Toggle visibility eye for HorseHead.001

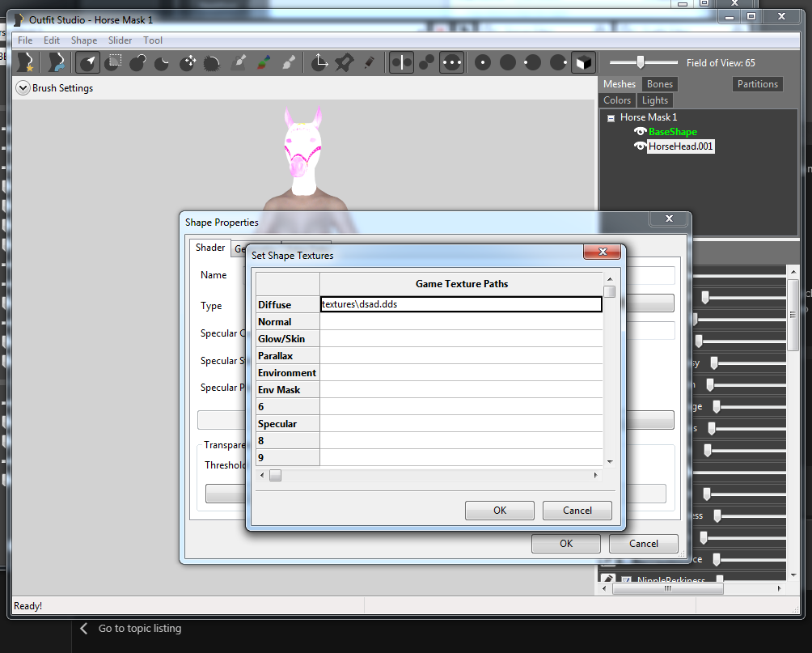(x=640, y=146)
